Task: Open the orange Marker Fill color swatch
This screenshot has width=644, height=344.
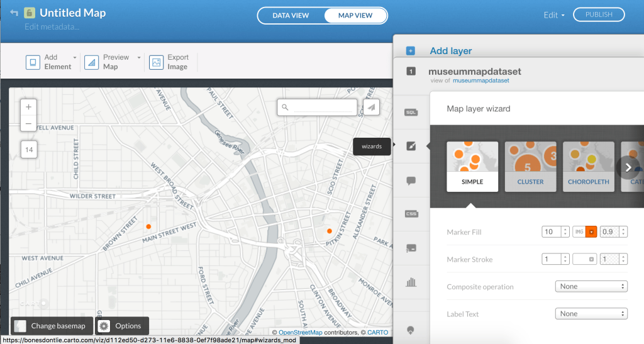Action: (x=591, y=232)
